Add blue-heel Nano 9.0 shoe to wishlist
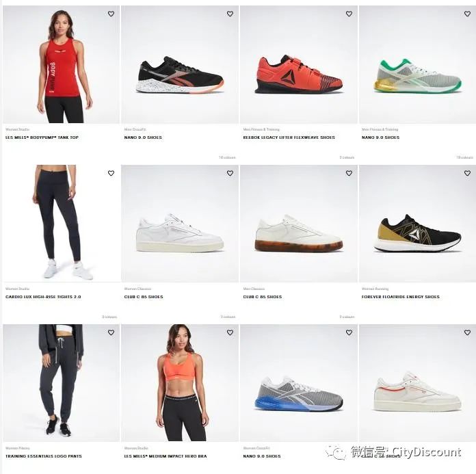Screen dimensions: 476x474 (349, 332)
